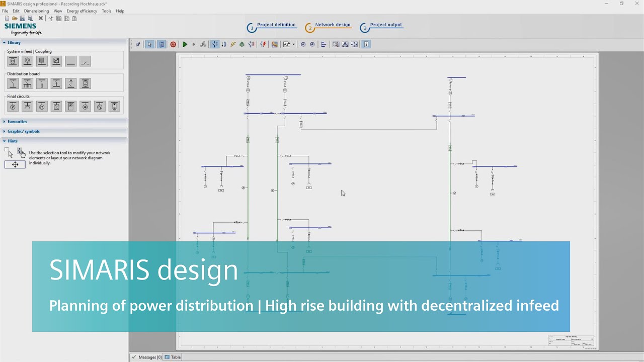This screenshot has height=362, width=644.
Task: Add the third distribution board element
Action: (42, 83)
